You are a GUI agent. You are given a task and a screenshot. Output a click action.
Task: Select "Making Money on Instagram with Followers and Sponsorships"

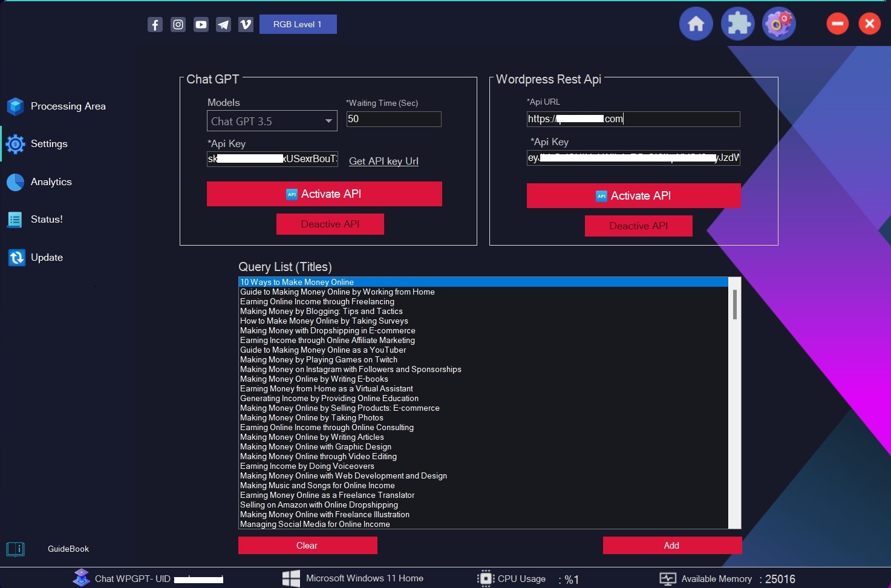point(483,369)
